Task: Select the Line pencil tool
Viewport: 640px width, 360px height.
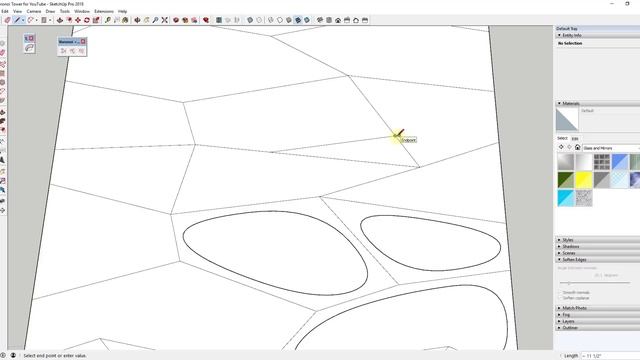Action: coord(17,20)
